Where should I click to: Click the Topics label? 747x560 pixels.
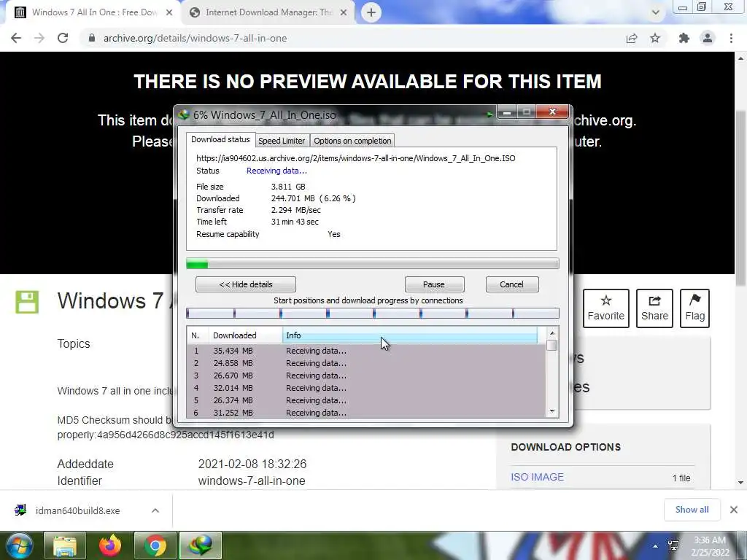[x=74, y=344]
